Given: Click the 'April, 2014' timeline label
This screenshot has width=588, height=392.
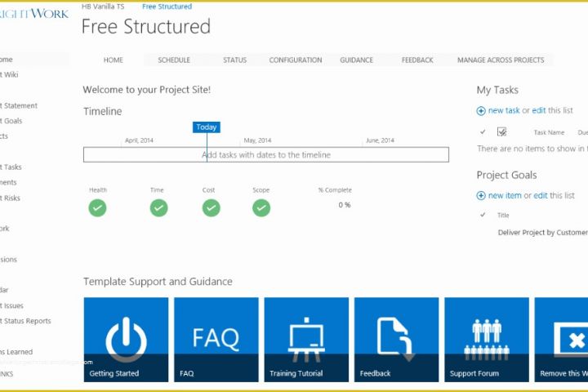Looking at the screenshot, I should [x=139, y=140].
